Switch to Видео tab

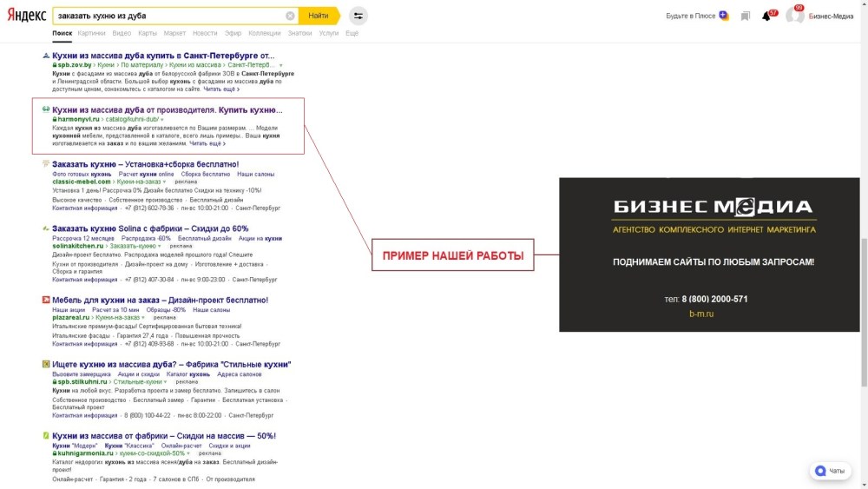[122, 33]
